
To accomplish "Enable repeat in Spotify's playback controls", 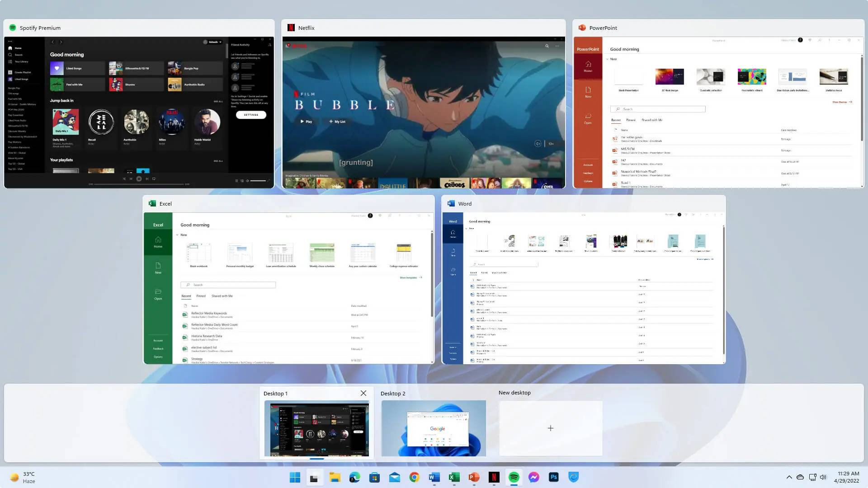I will [x=154, y=178].
